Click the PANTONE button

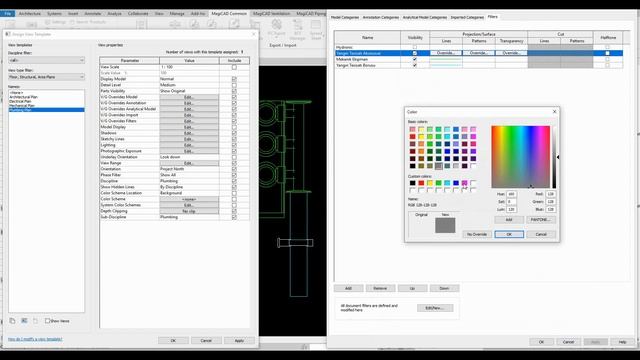point(541,220)
